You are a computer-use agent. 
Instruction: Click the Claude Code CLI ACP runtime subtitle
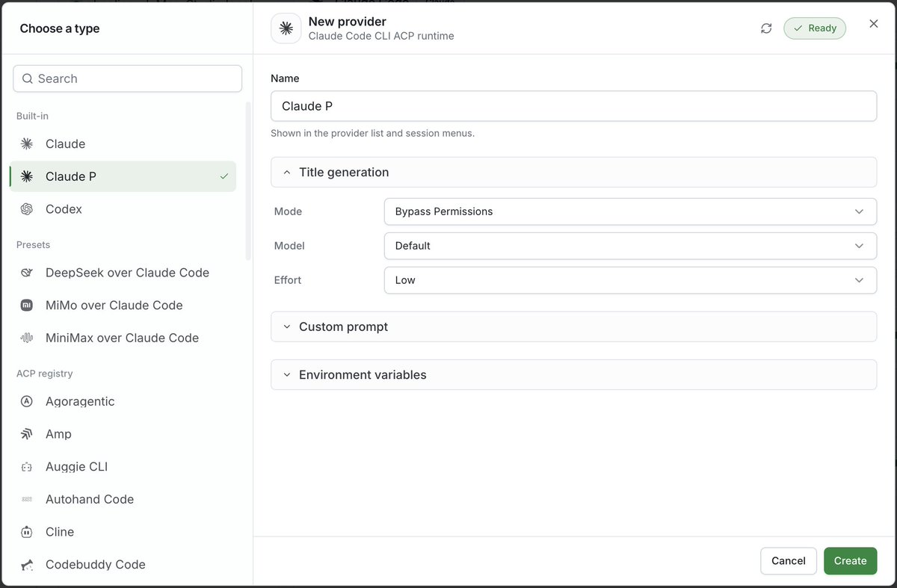click(x=381, y=36)
